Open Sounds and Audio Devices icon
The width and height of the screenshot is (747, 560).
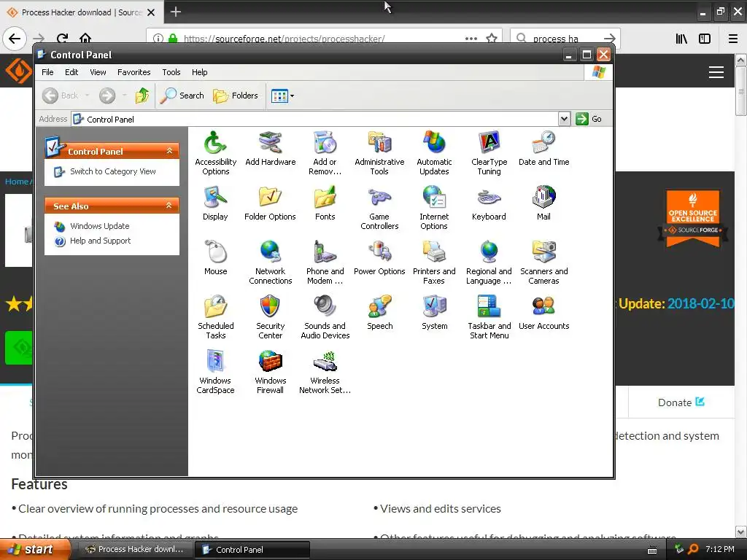[325, 317]
